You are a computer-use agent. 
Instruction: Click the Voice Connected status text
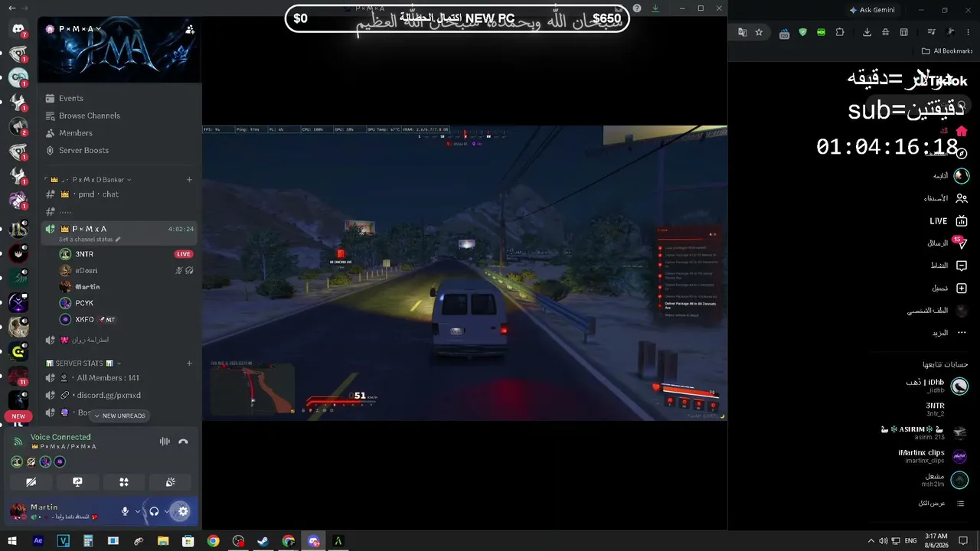coord(60,437)
